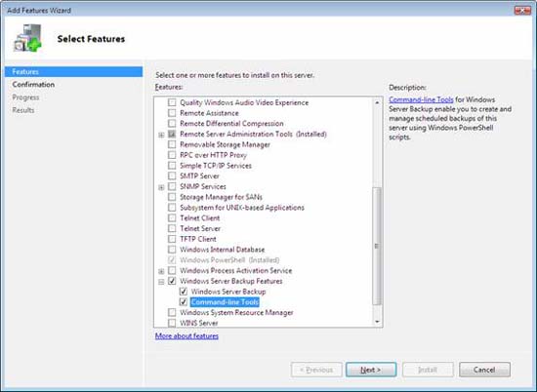537x392 pixels.
Task: Open the More about features link
Action: (186, 335)
